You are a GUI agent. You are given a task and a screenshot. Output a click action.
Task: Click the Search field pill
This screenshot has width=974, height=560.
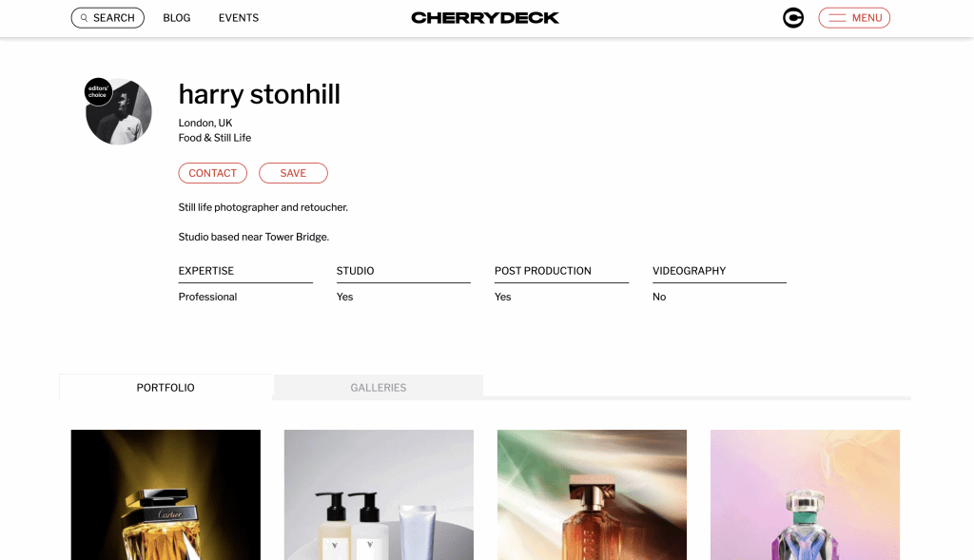click(x=107, y=18)
